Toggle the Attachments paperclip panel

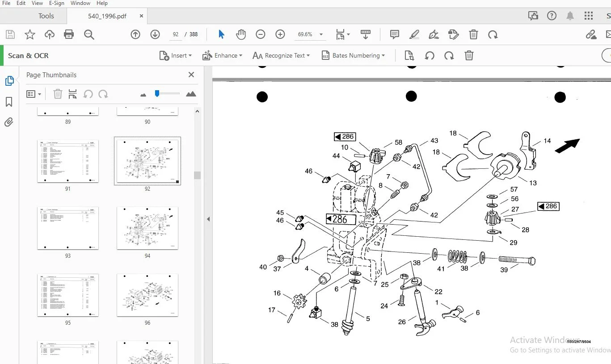9,122
